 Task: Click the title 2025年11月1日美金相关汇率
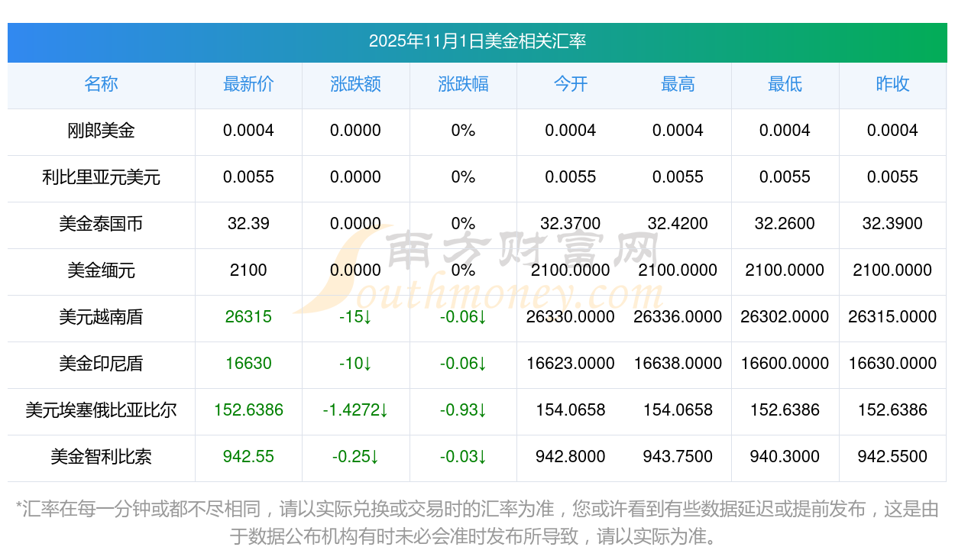click(x=477, y=41)
